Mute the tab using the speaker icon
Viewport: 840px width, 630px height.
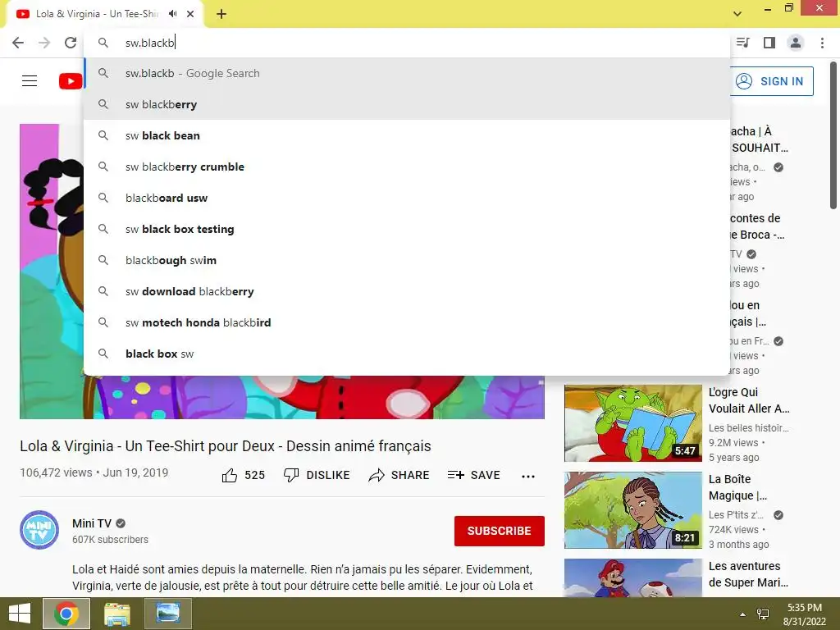tap(172, 14)
